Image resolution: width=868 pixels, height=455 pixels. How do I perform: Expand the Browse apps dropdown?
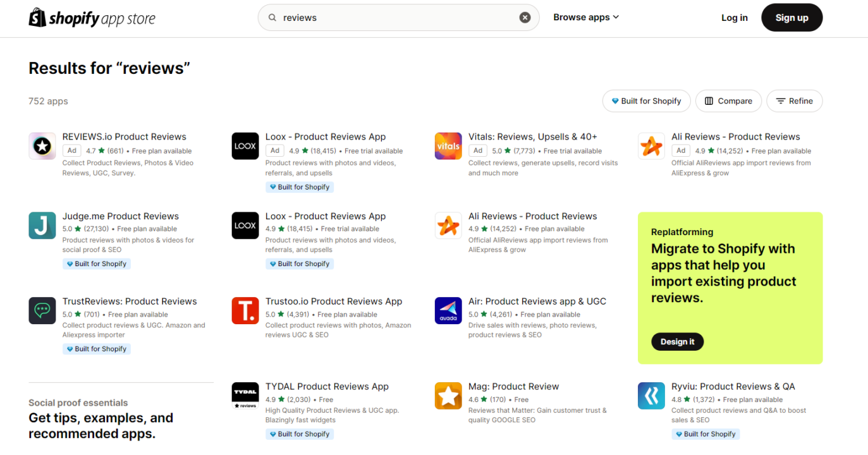click(x=586, y=18)
